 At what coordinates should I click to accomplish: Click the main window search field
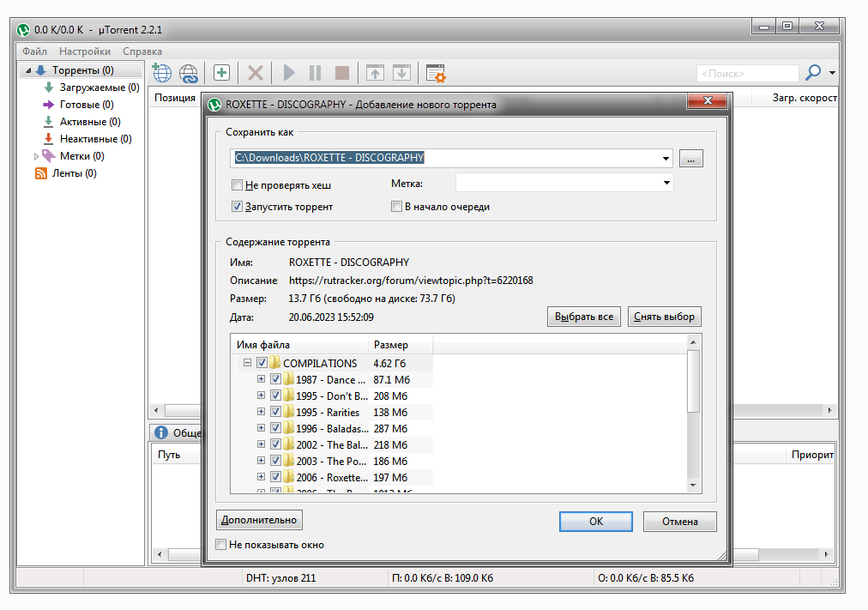pyautogui.click(x=747, y=73)
